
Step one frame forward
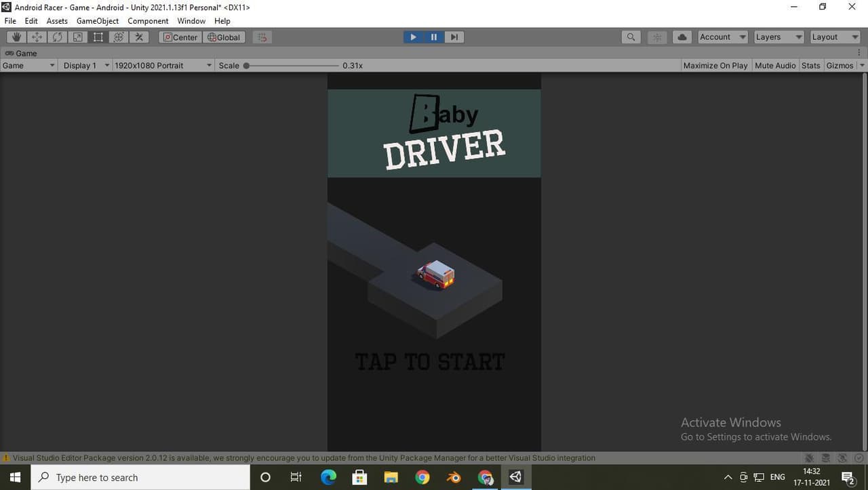pos(454,37)
